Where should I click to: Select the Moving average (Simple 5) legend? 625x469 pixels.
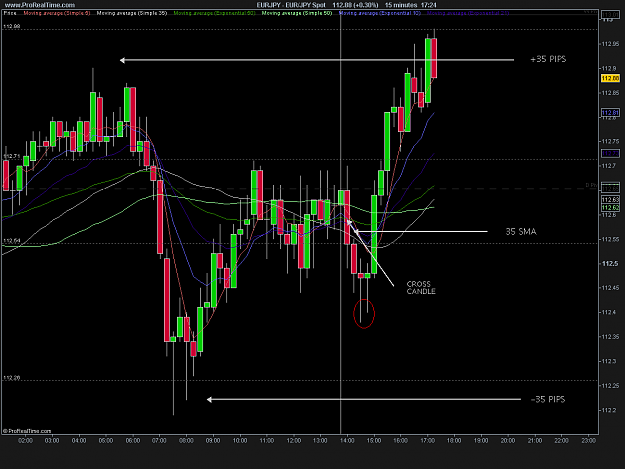click(x=57, y=13)
